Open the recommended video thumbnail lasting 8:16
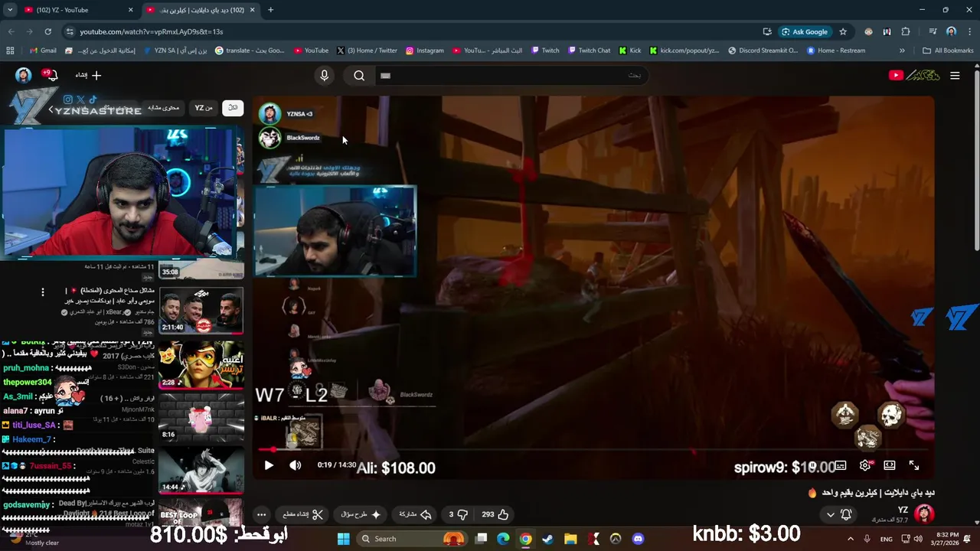 pyautogui.click(x=201, y=418)
